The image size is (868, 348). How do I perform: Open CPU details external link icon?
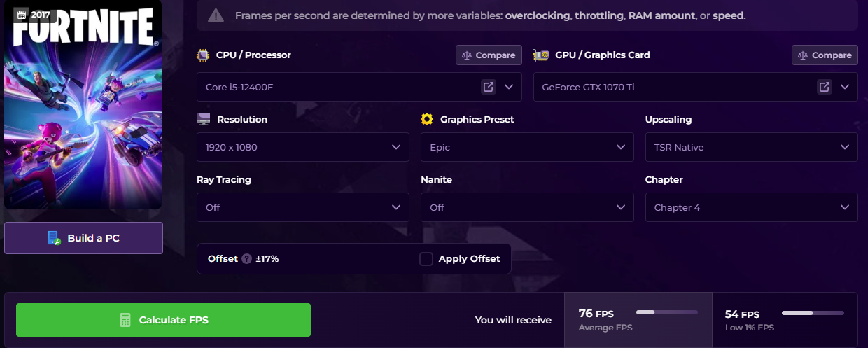click(x=488, y=87)
